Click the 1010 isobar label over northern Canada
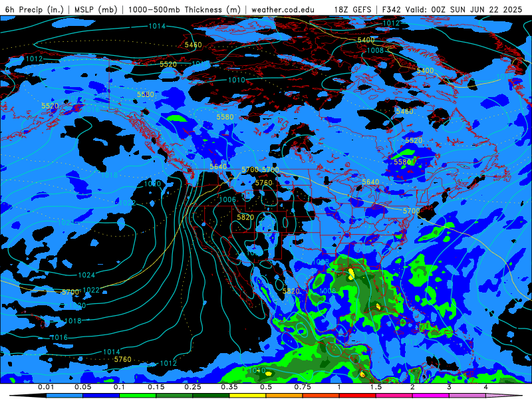Image resolution: width=532 pixels, height=399 pixels. point(237,80)
